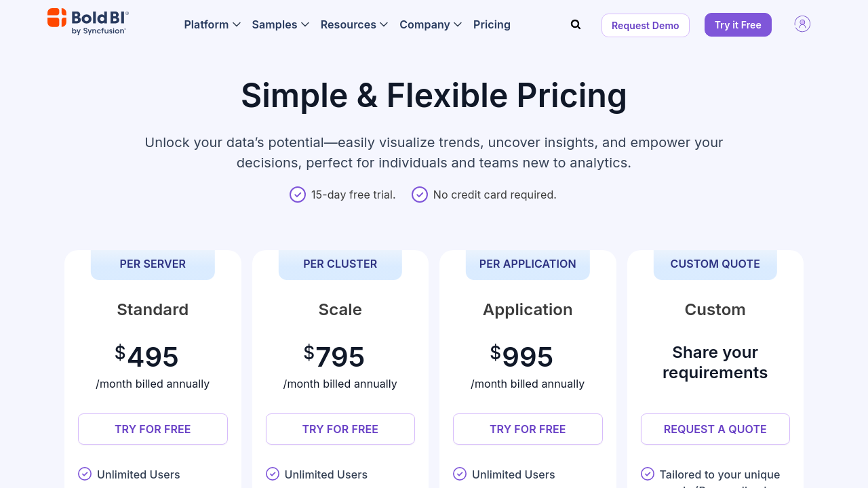Click the checkmark beside Scale Unlimited Users

click(x=273, y=474)
